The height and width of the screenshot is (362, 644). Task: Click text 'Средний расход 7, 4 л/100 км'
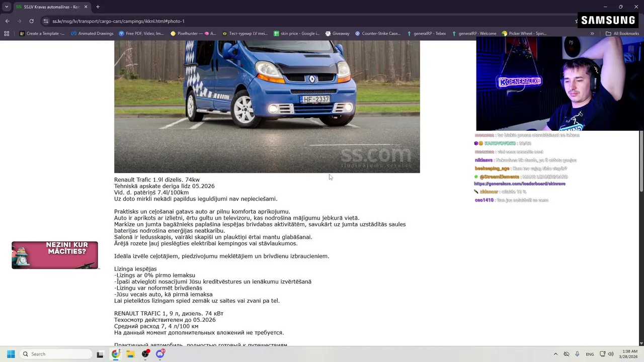tap(156, 326)
